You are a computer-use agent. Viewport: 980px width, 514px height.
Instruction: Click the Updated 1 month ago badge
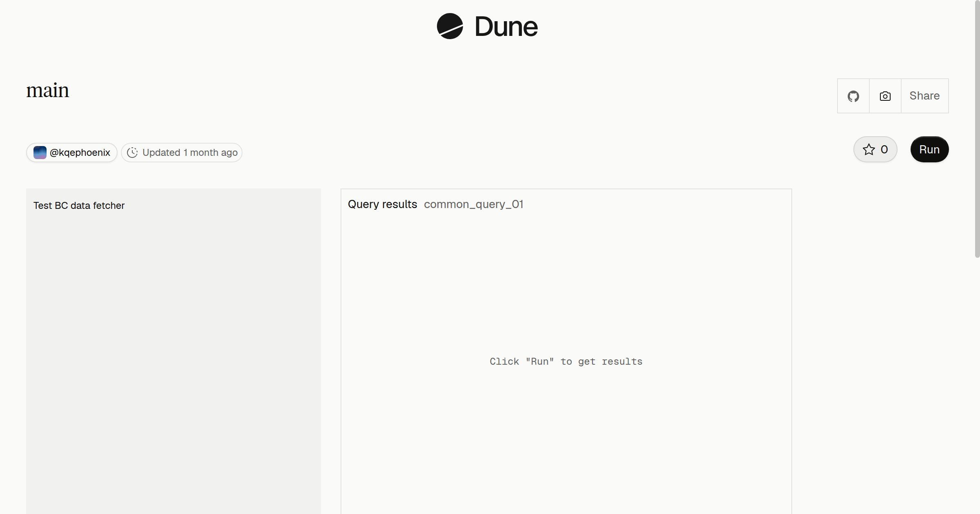182,153
